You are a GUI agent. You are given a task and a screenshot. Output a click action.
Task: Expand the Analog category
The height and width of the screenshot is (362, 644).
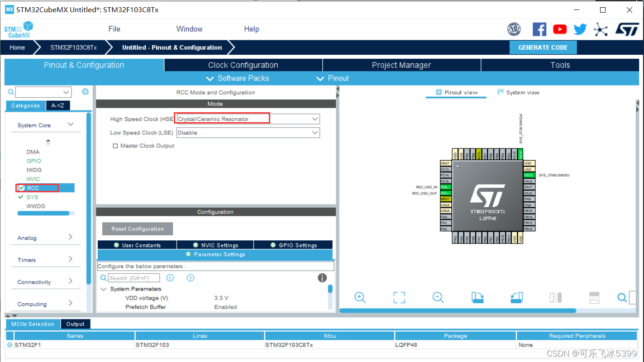pyautogui.click(x=71, y=237)
